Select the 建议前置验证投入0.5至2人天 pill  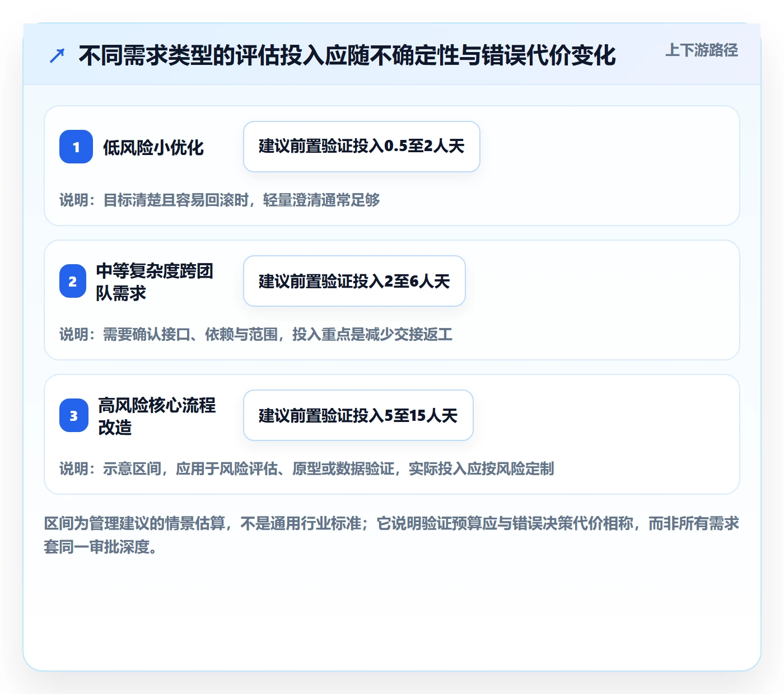[362, 147]
